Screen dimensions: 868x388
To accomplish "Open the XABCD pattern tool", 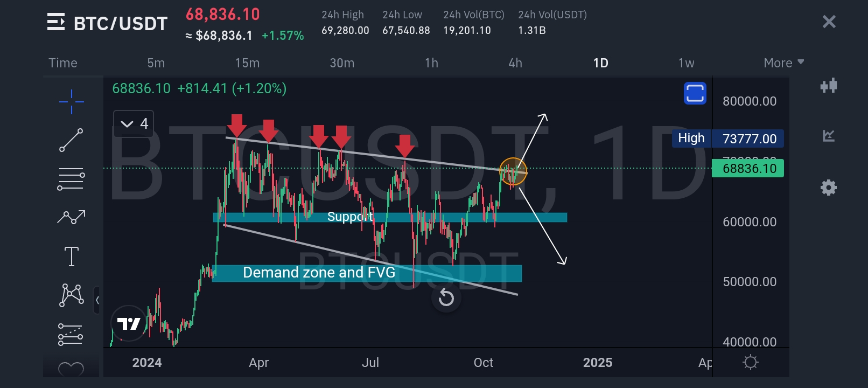I will 71,295.
